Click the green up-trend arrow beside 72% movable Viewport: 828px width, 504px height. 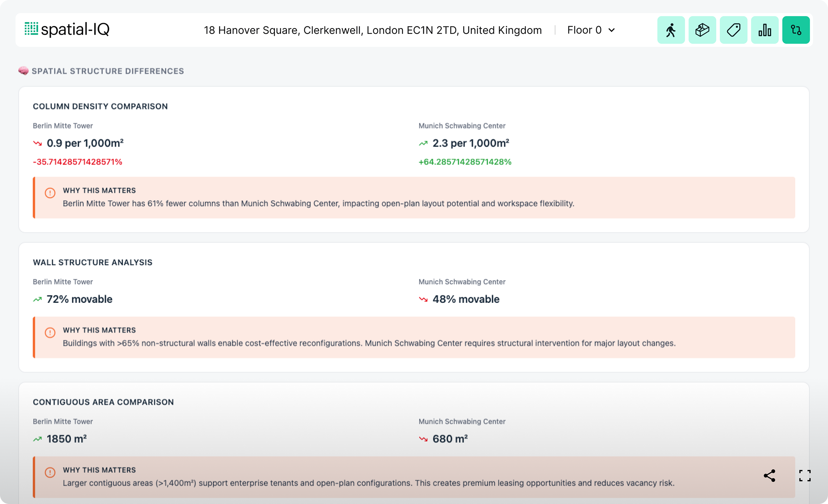(37, 299)
